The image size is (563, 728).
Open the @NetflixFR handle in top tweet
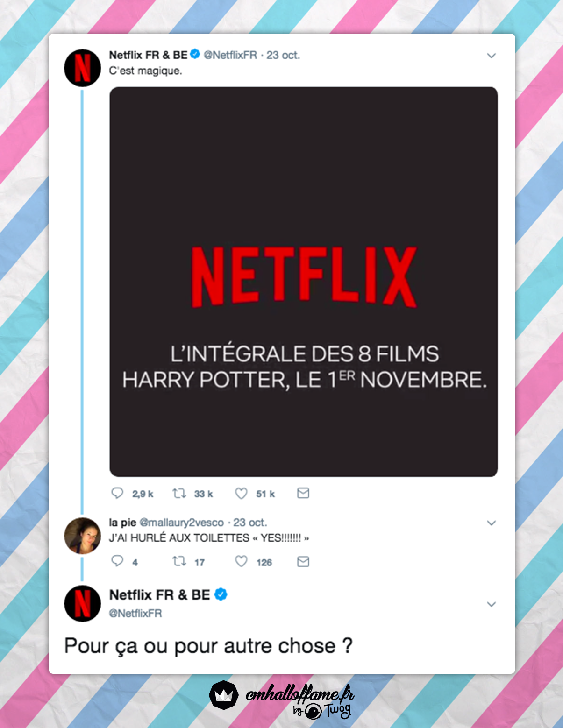(230, 55)
